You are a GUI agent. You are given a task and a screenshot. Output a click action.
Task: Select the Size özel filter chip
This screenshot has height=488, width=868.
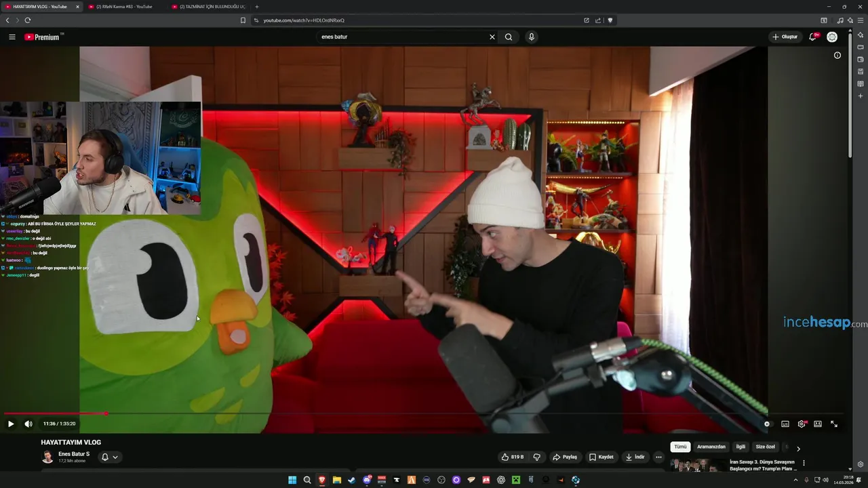tap(765, 447)
